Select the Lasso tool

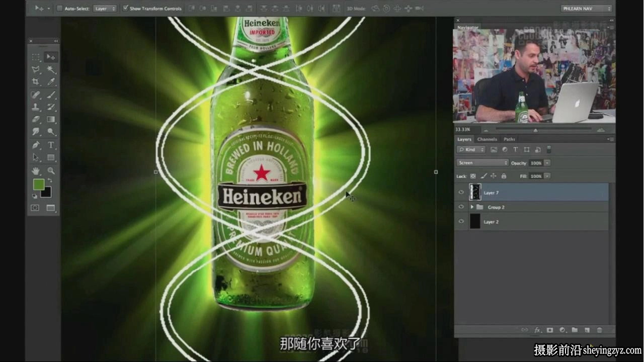click(36, 69)
